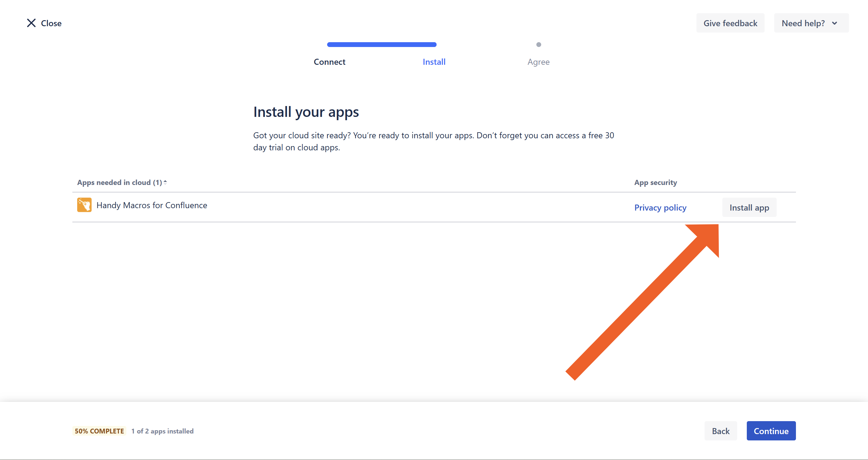Select the Agree step label
This screenshot has height=460, width=868.
pos(538,62)
